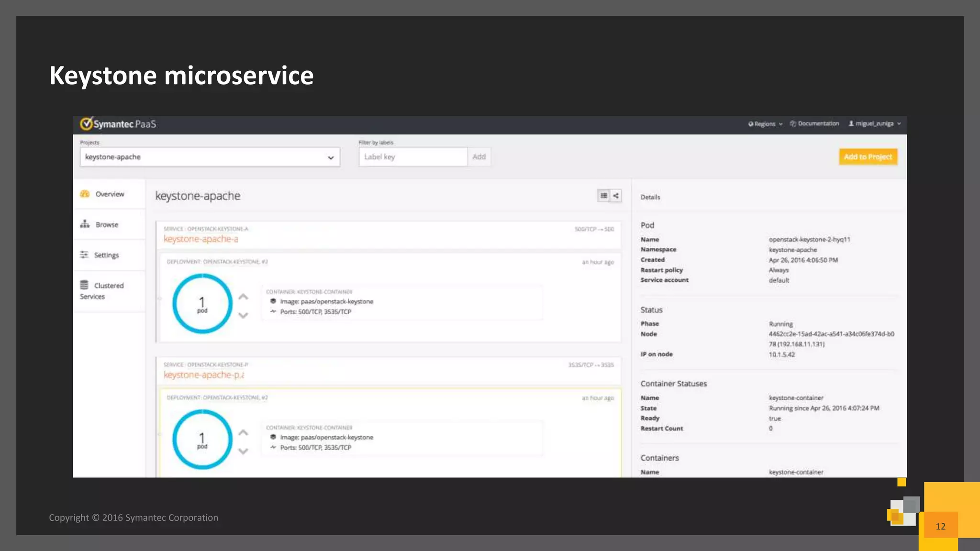980x551 pixels.
Task: Scale up the keystone-apache-a deployment pod
Action: [x=243, y=297]
